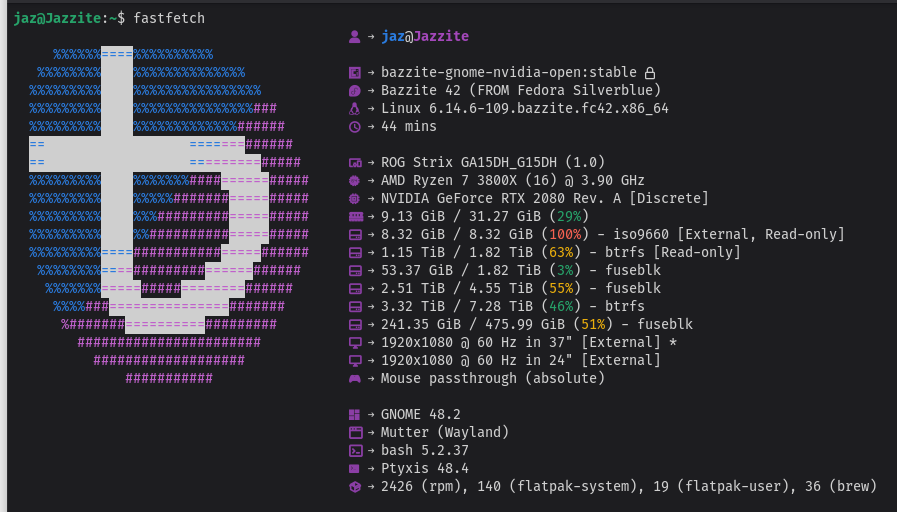Click the text AMD Ryzen 7 3800X (16) @ 3.90 GHz
Viewport: 897px width, 512px height.
pyautogui.click(x=513, y=181)
